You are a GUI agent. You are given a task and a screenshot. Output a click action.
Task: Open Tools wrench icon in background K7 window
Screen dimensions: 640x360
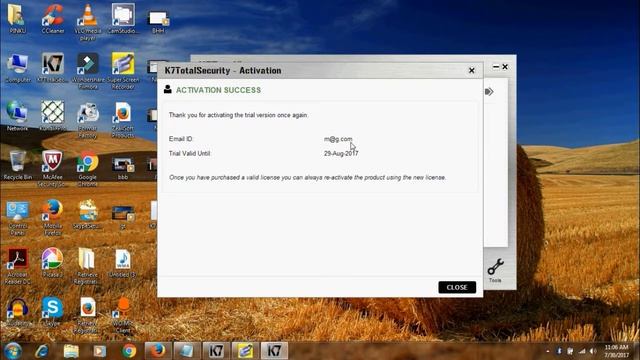tap(495, 270)
